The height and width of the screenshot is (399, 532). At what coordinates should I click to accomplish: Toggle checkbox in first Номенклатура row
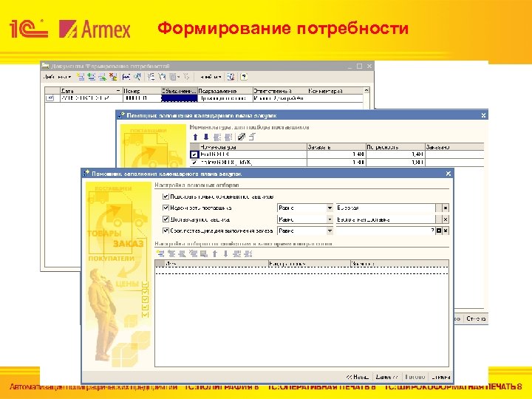(x=194, y=154)
